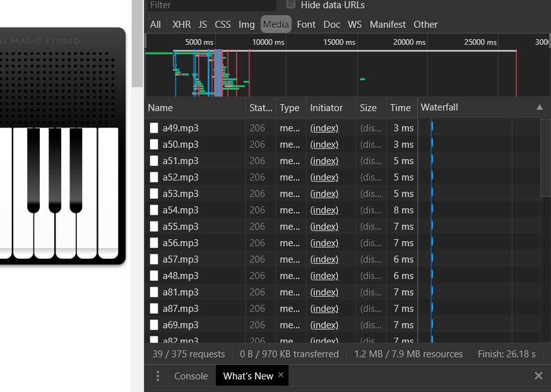The image size is (551, 392).
Task: Sort by the Name column header
Action: tap(195, 107)
